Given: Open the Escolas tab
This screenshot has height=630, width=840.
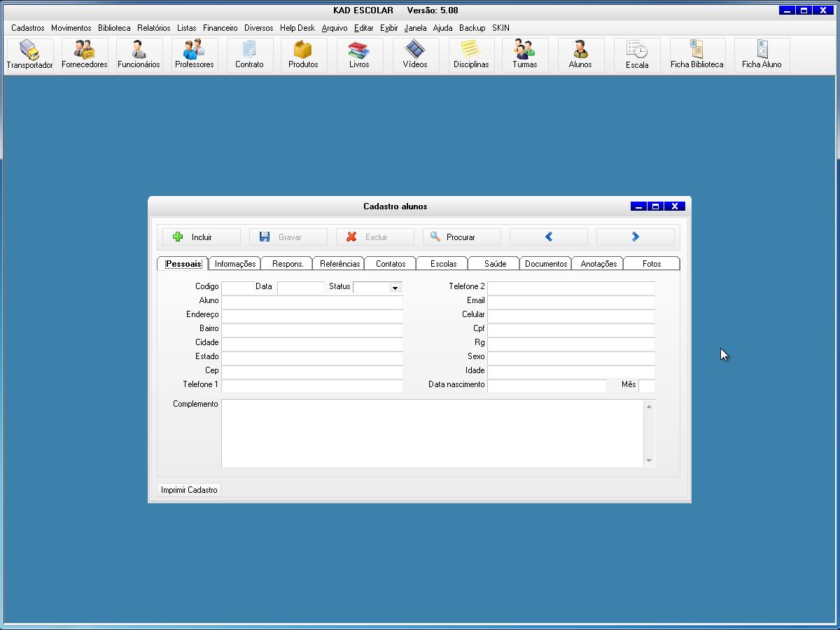Looking at the screenshot, I should [x=443, y=264].
